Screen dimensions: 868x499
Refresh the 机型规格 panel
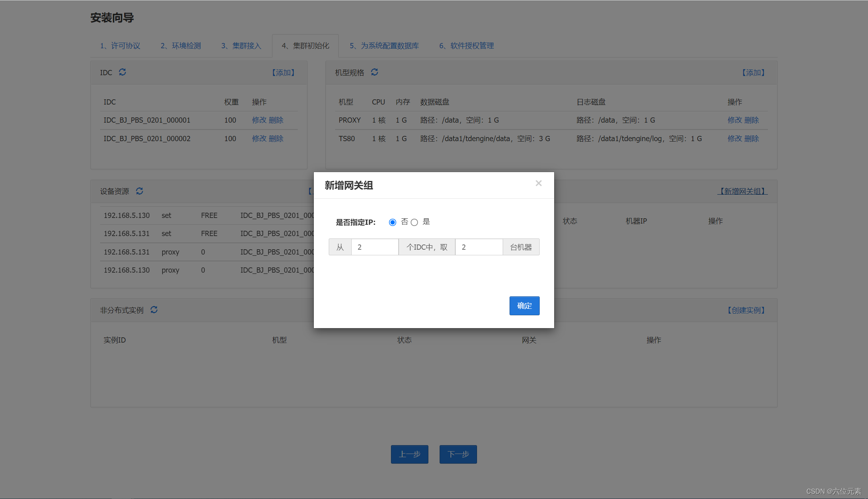375,72
